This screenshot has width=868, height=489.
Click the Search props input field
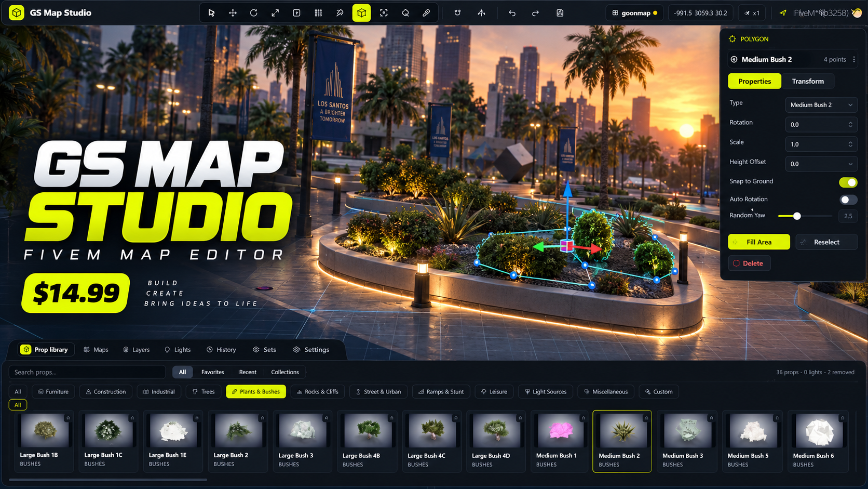pos(87,372)
